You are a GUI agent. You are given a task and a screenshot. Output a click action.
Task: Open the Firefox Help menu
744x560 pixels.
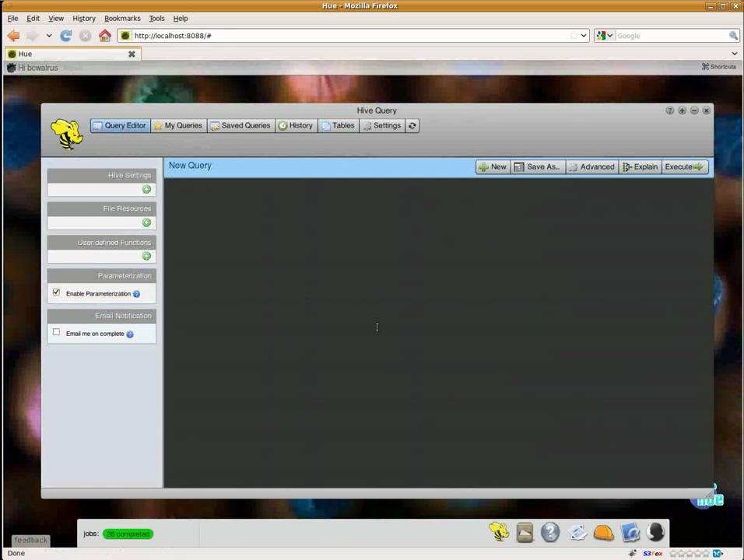tap(181, 19)
